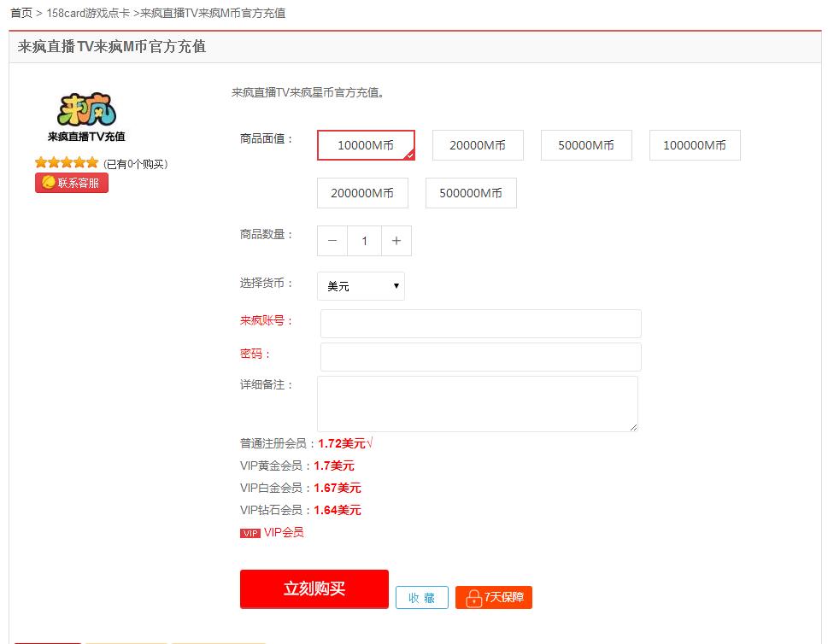Focus the 密码 password field
Screen dimensions: 828x644
(x=480, y=357)
